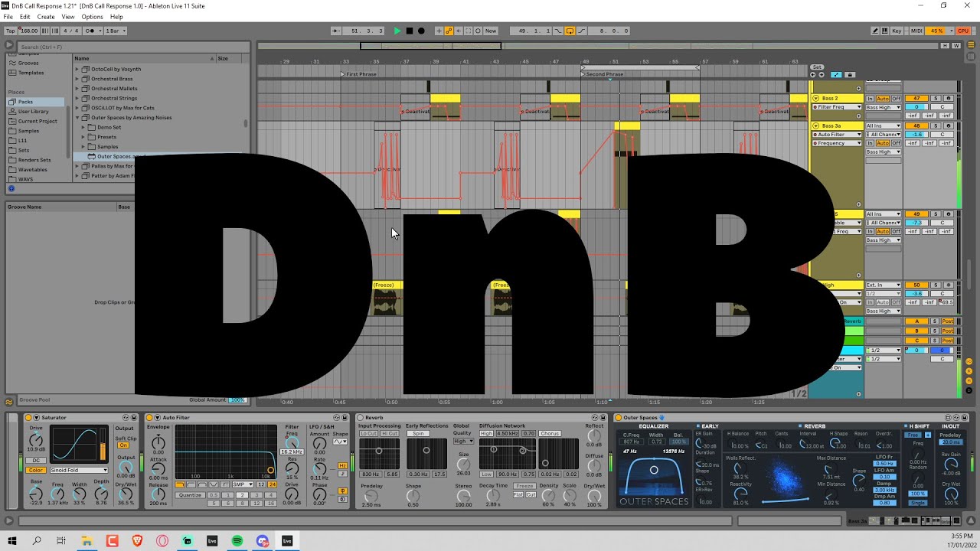Select the notch filter type in Auto Filter

[x=214, y=484]
